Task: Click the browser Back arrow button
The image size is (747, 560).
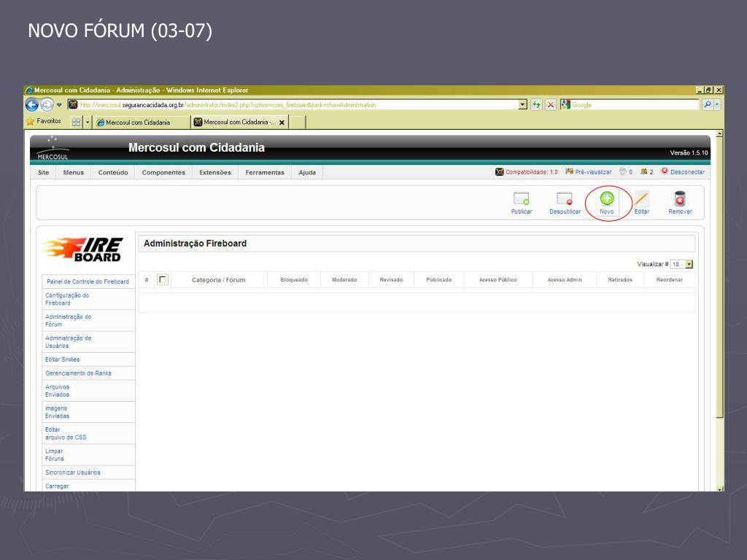Action: coord(32,105)
